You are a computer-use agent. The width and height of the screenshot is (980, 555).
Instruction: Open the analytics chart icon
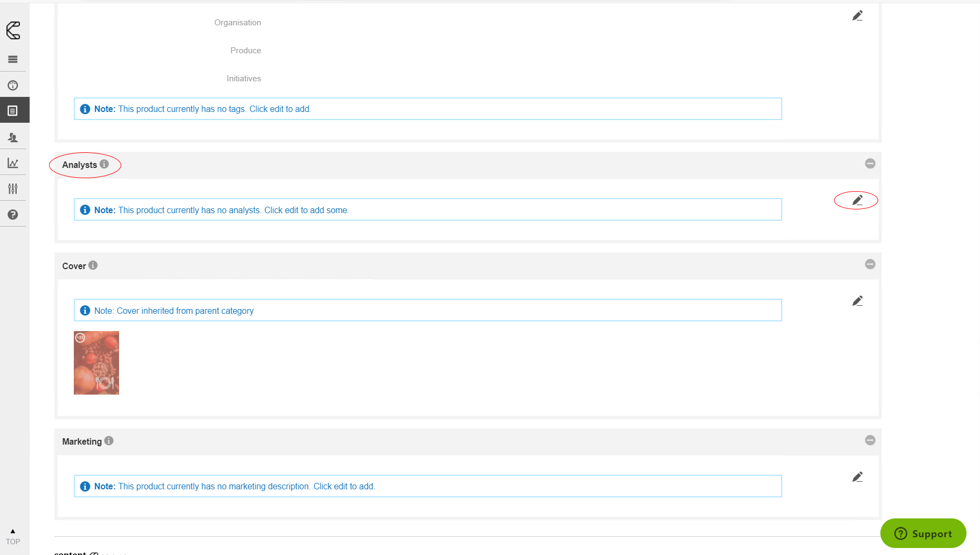coord(13,163)
